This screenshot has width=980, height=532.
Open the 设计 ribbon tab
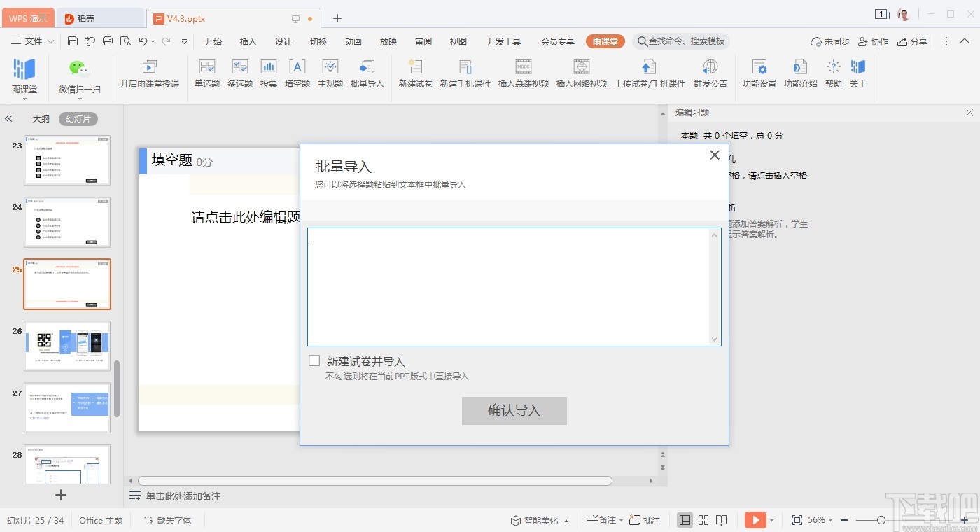(283, 41)
